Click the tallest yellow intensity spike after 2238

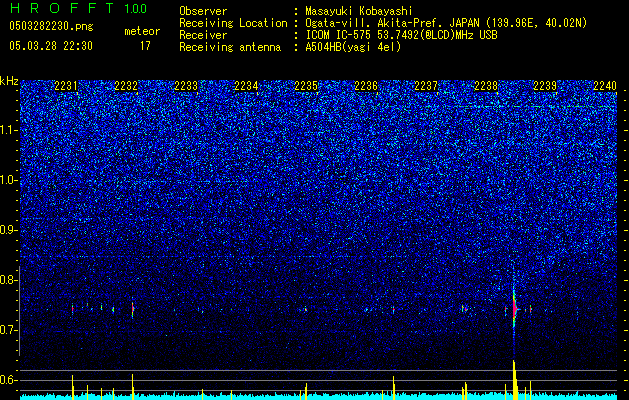point(514,380)
